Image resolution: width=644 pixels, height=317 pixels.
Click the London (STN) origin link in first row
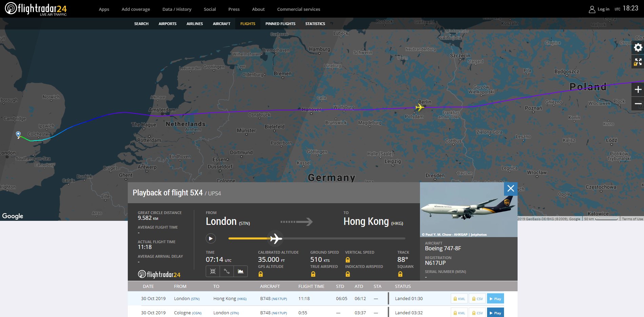(x=187, y=298)
